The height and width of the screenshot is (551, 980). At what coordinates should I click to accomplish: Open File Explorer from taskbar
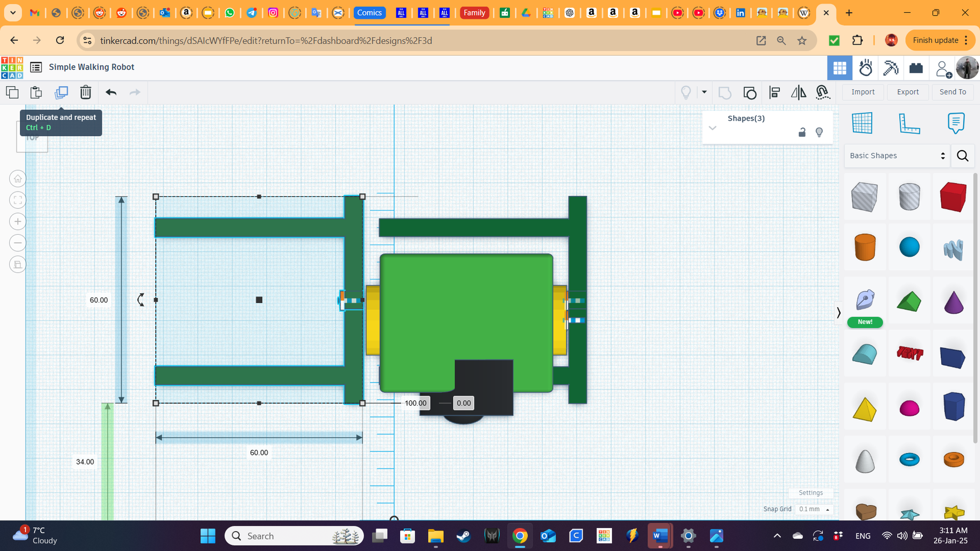pos(436,536)
